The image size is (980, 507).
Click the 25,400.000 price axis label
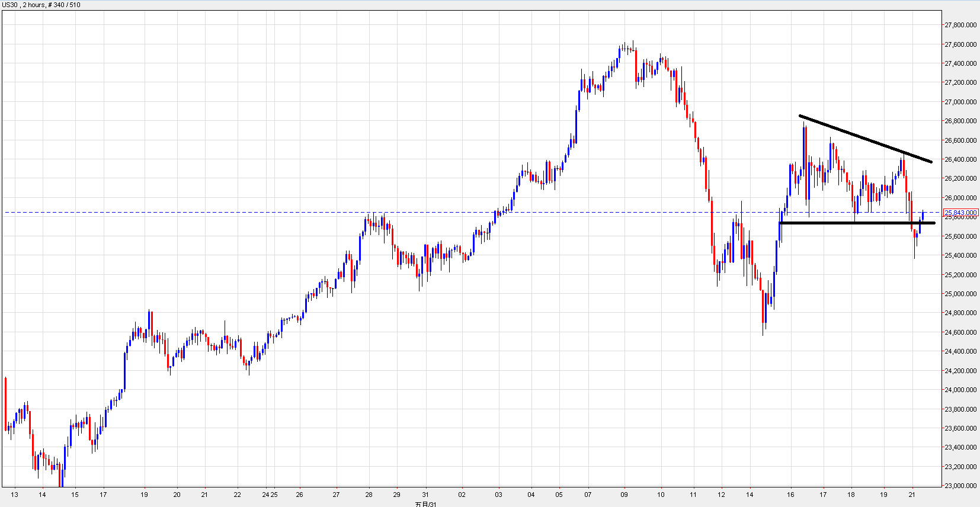960,255
